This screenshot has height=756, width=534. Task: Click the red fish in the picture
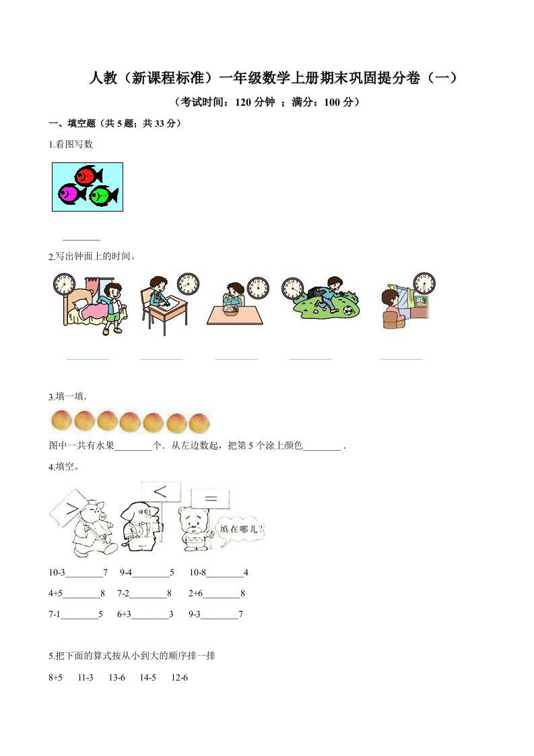tap(88, 175)
